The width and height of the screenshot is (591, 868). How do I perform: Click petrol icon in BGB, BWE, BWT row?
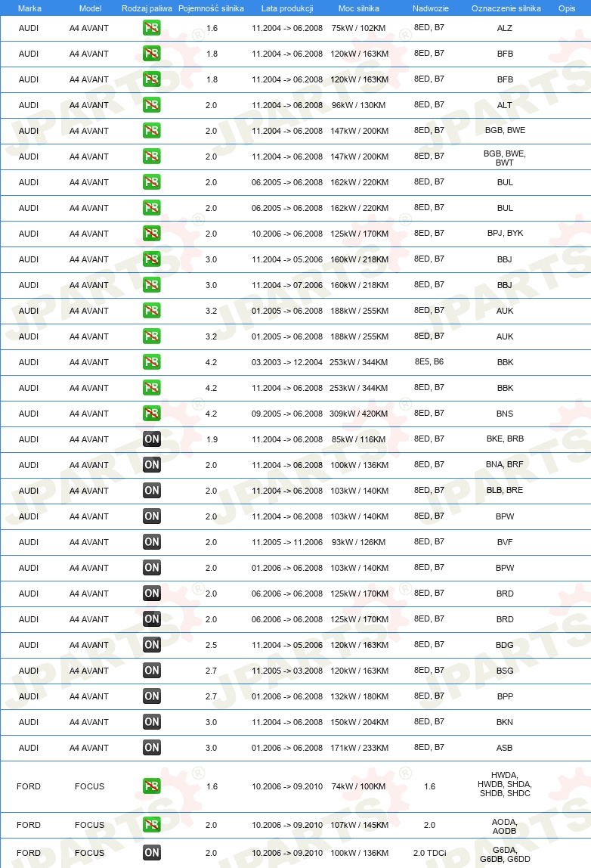click(x=152, y=156)
